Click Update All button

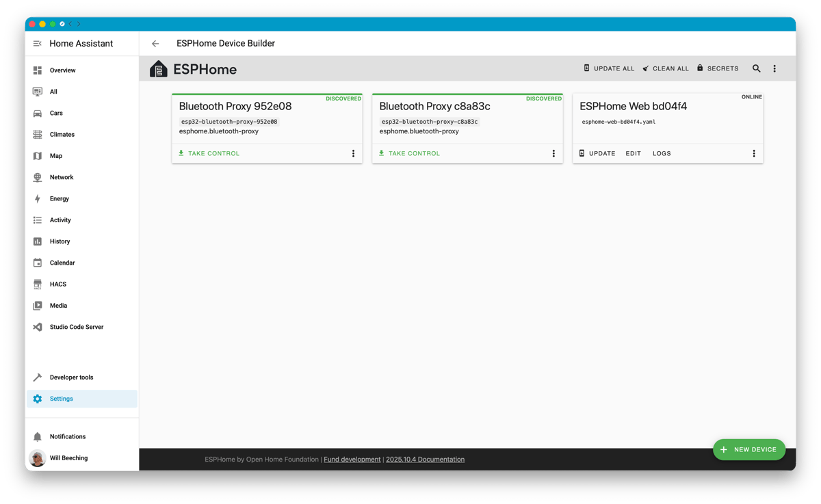(609, 68)
